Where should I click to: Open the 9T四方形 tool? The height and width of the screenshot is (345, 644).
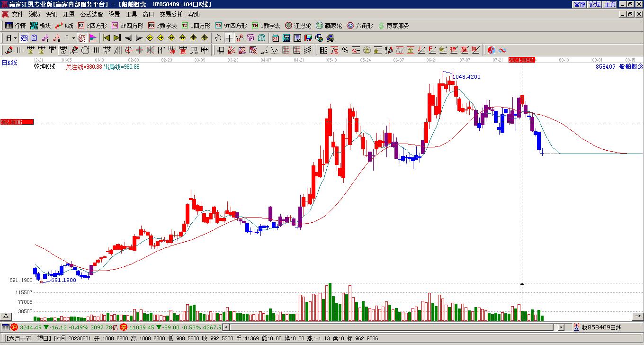232,26
